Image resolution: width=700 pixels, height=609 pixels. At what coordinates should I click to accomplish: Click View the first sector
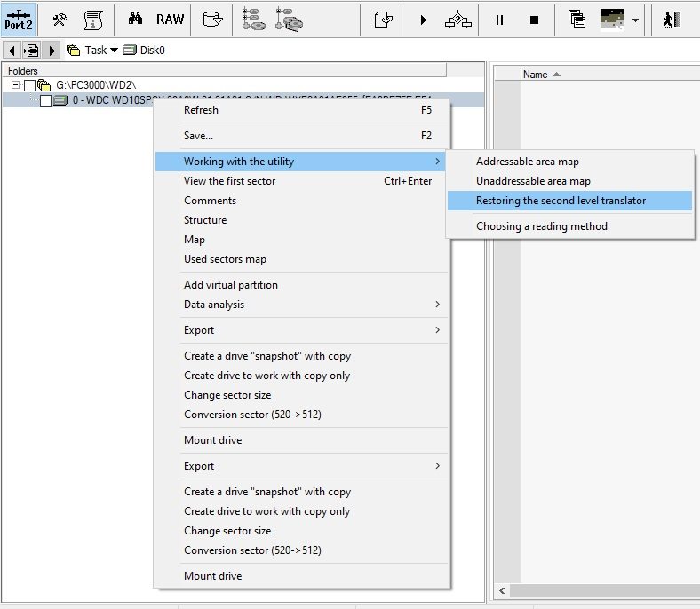click(x=229, y=181)
